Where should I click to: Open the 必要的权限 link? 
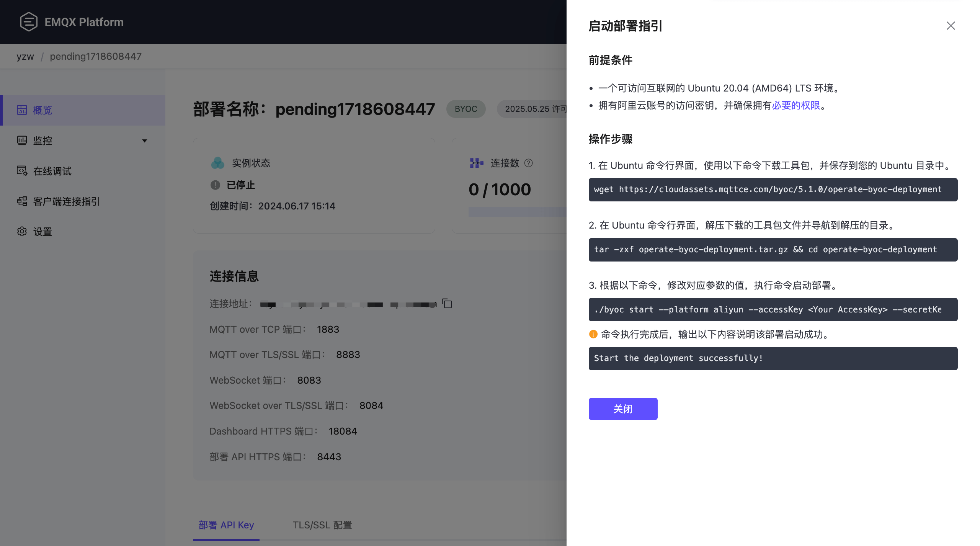coord(796,105)
